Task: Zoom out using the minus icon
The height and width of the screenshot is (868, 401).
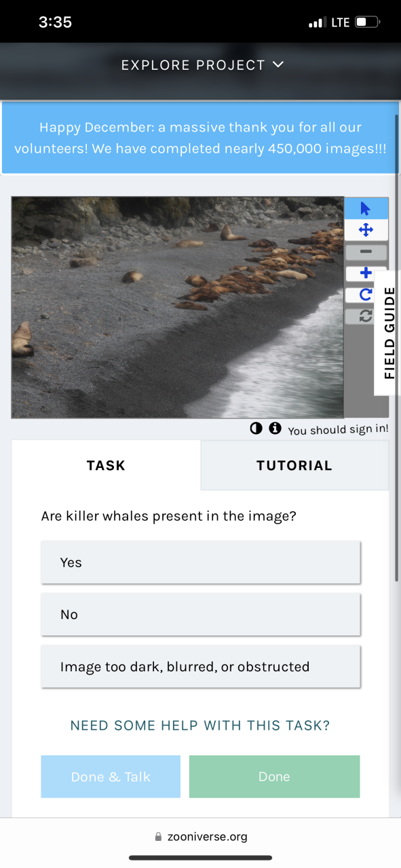Action: click(x=366, y=252)
